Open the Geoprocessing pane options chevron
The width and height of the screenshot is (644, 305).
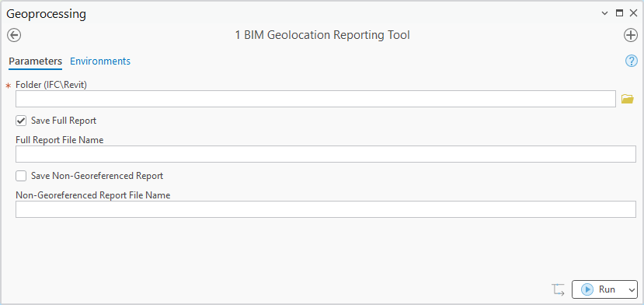click(x=604, y=13)
